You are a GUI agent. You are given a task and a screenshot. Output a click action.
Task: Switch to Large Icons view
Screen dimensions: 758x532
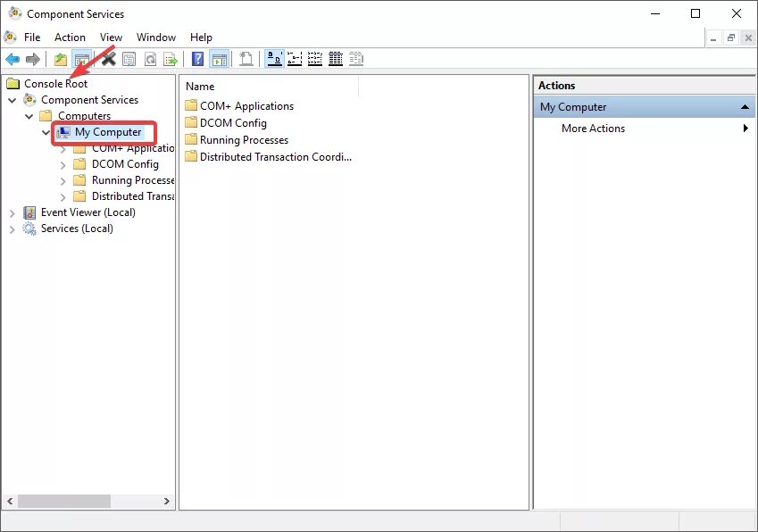click(x=275, y=59)
